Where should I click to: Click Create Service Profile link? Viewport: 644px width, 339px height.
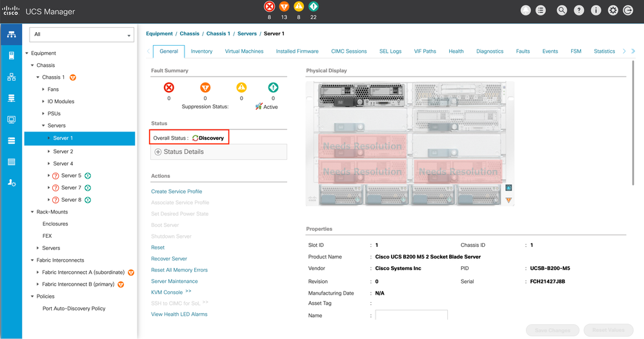point(177,191)
